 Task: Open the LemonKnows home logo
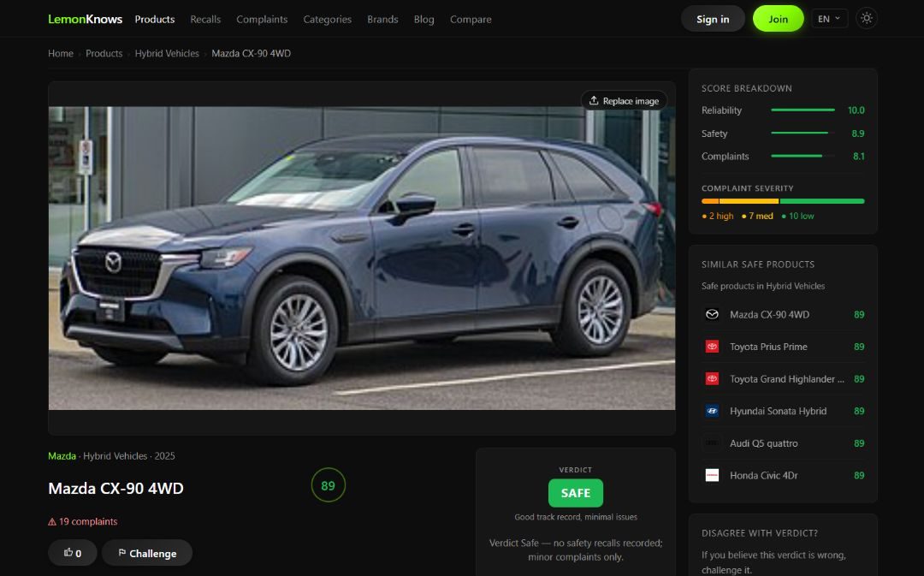click(x=85, y=19)
